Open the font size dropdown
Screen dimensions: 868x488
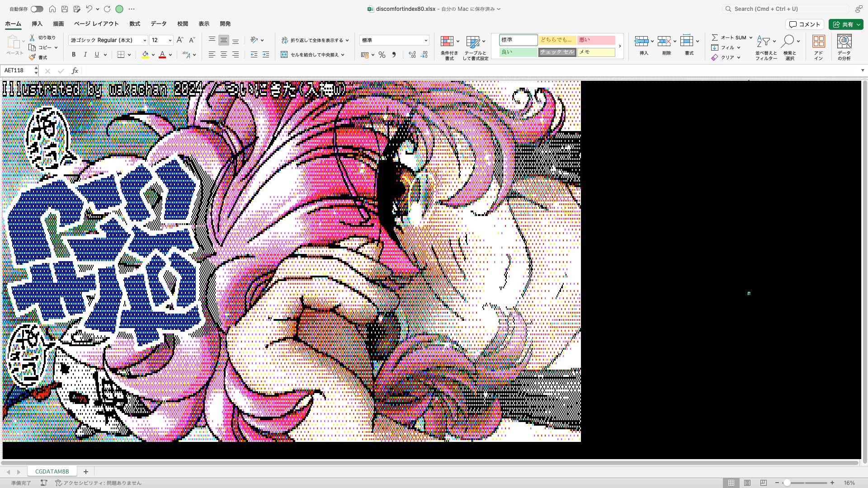[x=170, y=40]
